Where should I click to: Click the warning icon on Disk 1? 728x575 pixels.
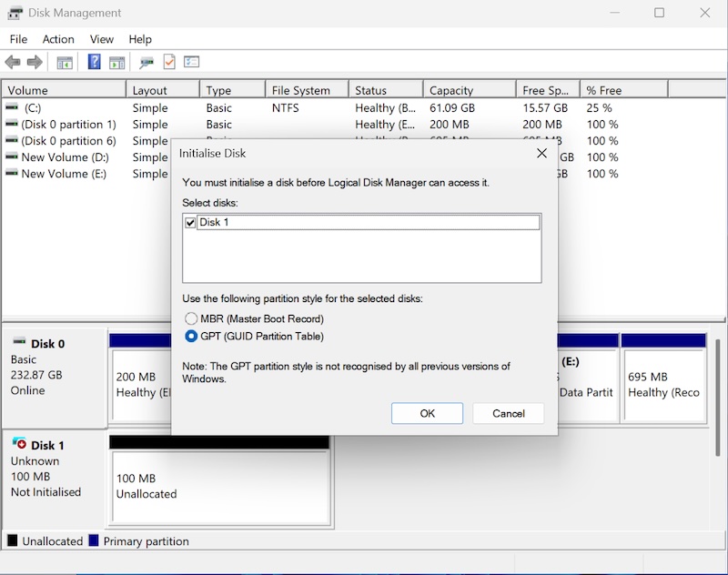[23, 445]
